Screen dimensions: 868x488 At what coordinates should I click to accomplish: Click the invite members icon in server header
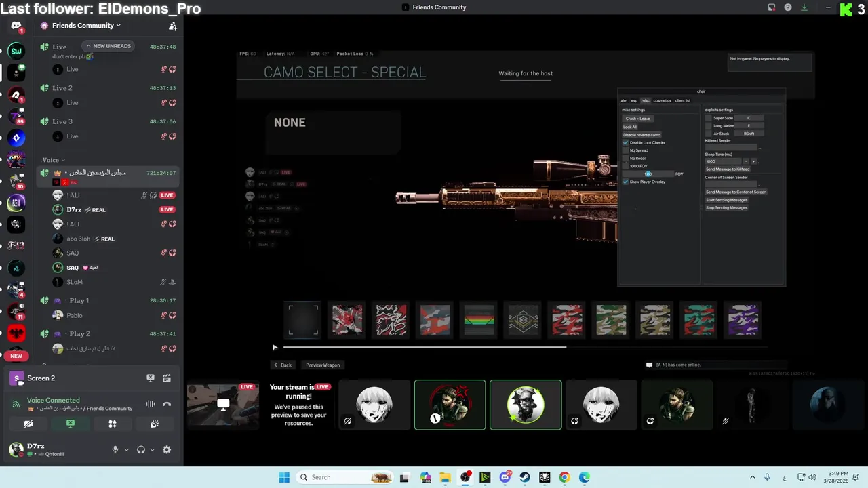pyautogui.click(x=173, y=26)
